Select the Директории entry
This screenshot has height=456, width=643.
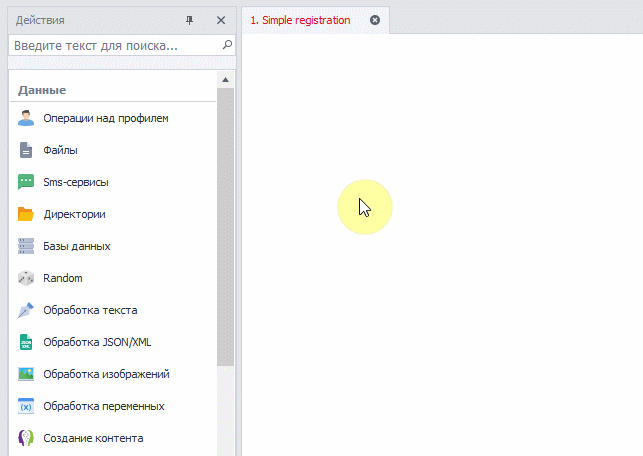coord(74,214)
